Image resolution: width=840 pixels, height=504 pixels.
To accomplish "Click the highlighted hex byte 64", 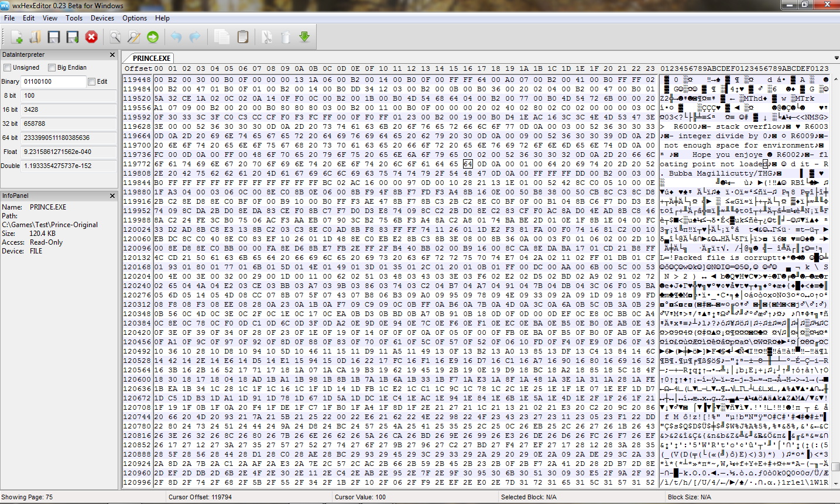I will (467, 164).
